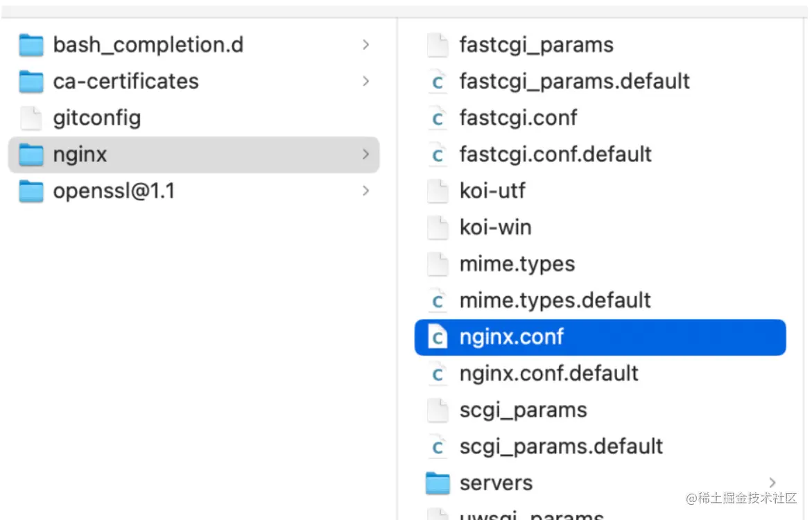Viewport: 812px width, 520px height.
Task: Select the fastcgi.conf.default file name
Action: [555, 155]
